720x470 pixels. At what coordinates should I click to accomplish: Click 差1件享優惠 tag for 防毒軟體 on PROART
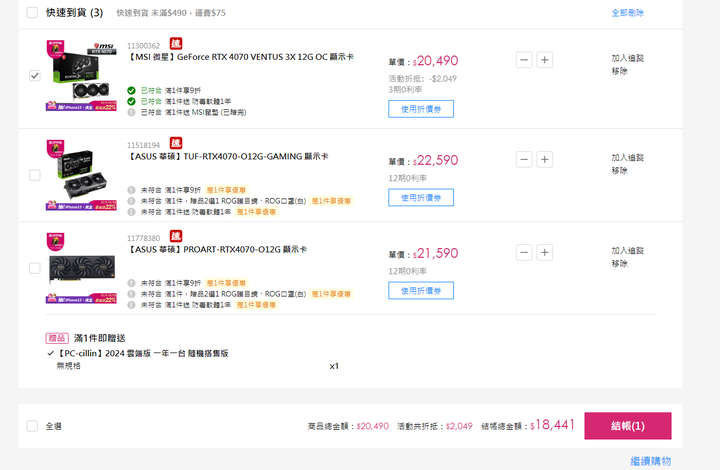click(256, 305)
